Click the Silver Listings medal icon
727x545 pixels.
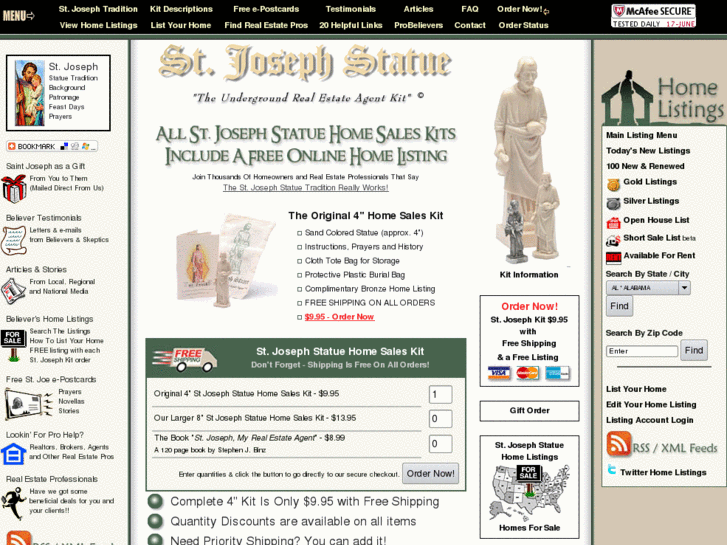pyautogui.click(x=613, y=204)
